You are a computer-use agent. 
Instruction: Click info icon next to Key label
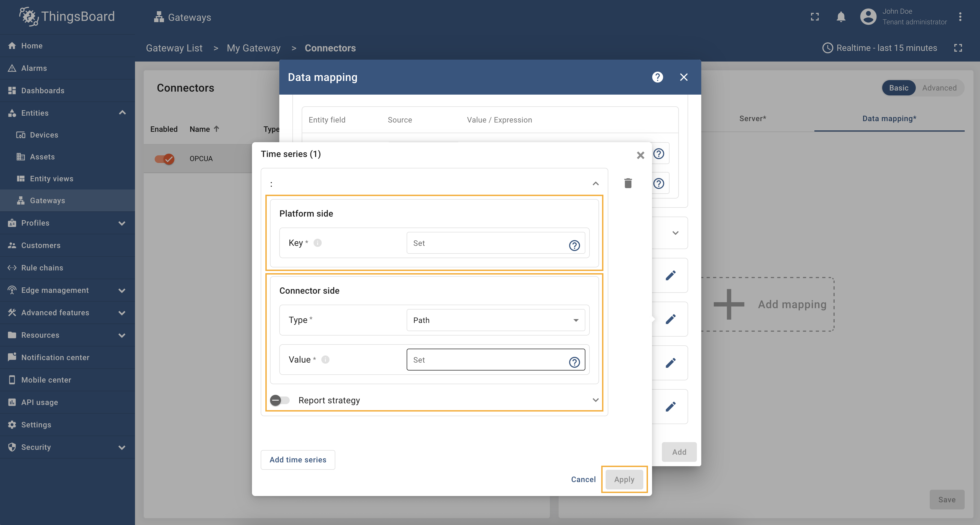coord(318,243)
